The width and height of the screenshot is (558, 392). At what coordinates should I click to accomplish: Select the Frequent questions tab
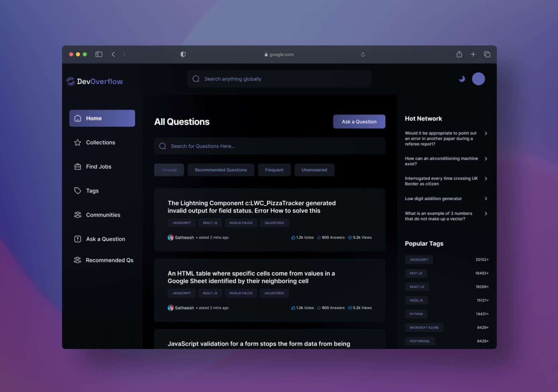(274, 170)
